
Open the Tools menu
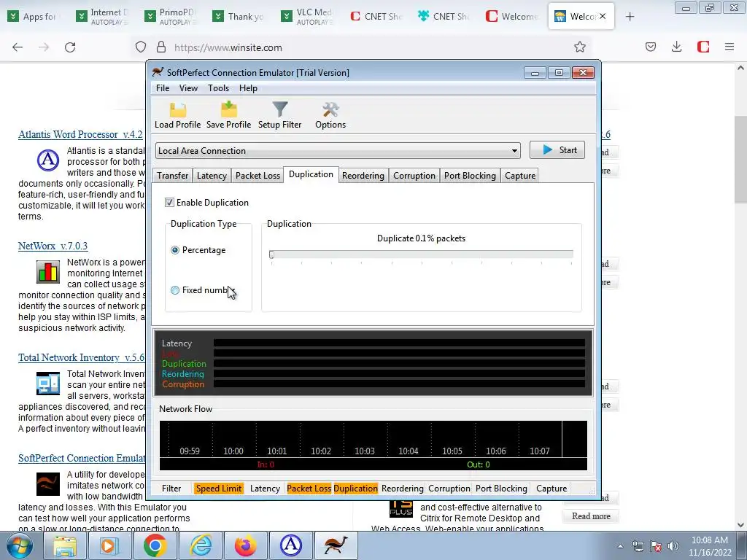(218, 88)
